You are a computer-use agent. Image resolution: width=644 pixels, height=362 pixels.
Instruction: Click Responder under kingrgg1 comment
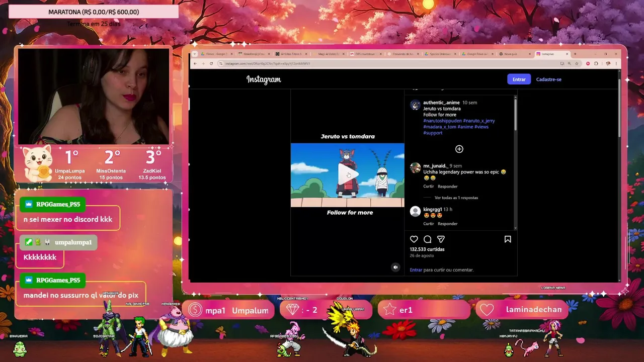pos(447,224)
